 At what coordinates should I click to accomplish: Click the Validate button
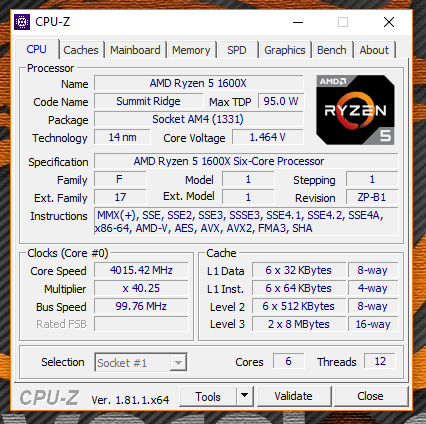pos(293,396)
